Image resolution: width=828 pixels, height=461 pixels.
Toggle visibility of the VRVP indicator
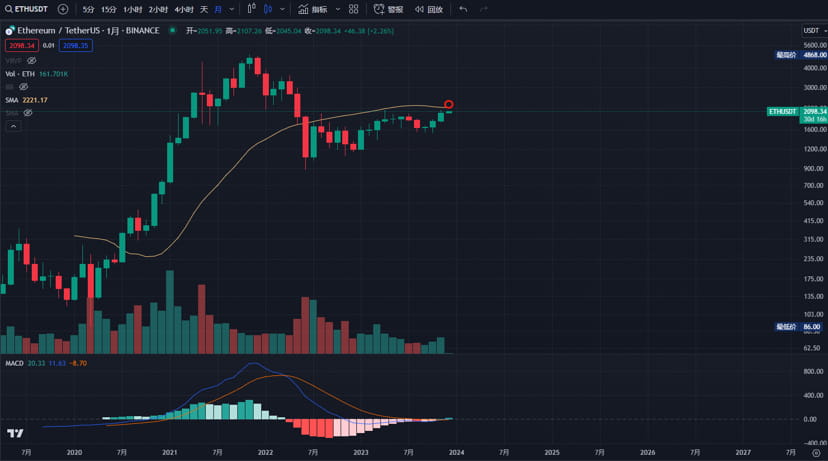pyautogui.click(x=32, y=61)
